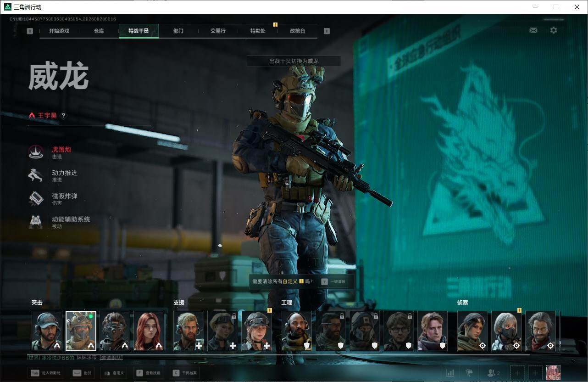Open the pink-haired player avatar
Viewport: 588px width, 382px height.
tap(553, 373)
